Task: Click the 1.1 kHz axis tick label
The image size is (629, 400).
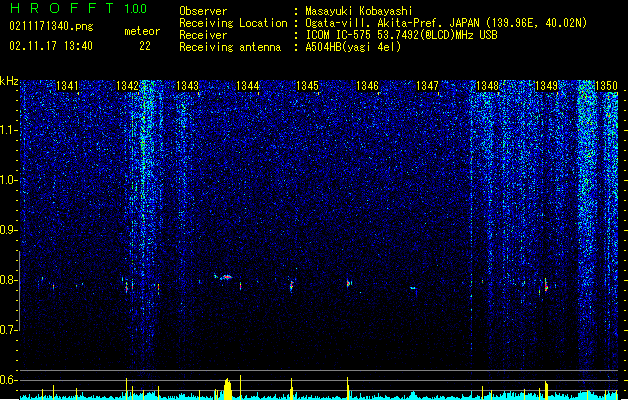Action: point(8,130)
